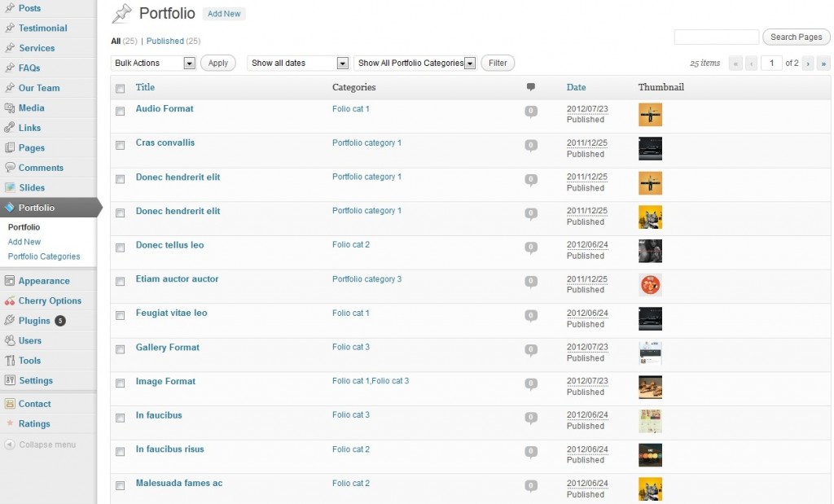Click the comment count bubble for Audio Format

[x=531, y=111]
